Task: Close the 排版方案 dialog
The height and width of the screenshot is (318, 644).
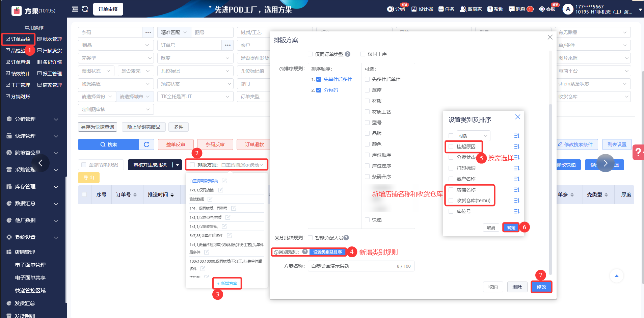Action: pos(550,37)
